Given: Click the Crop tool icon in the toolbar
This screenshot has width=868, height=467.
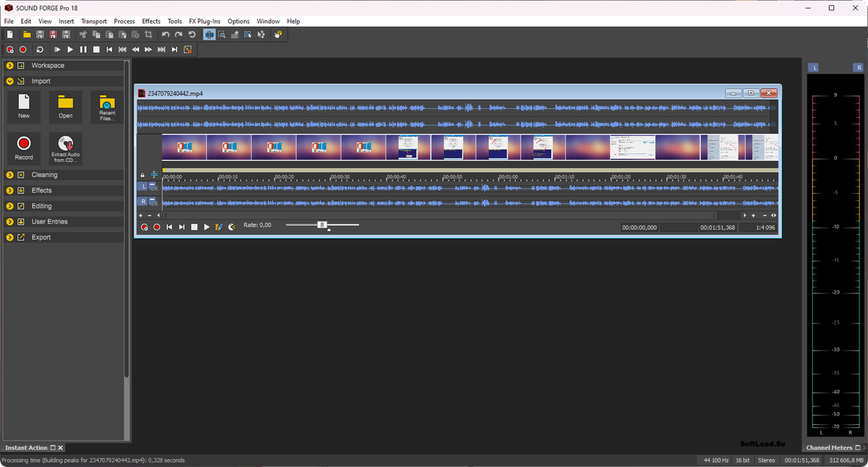Looking at the screenshot, I should tap(148, 35).
